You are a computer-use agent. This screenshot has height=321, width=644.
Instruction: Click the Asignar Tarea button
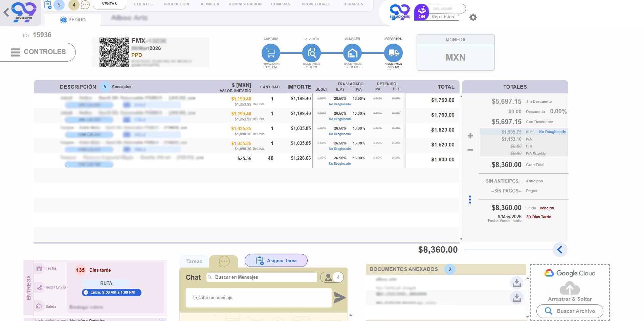point(276,260)
